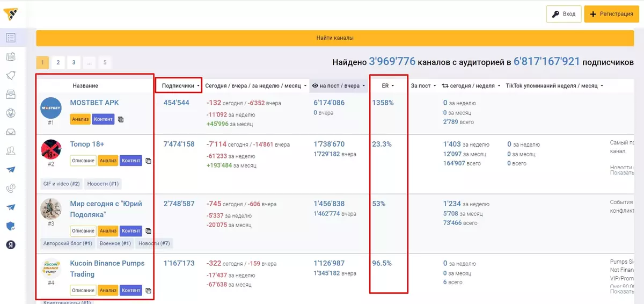This screenshot has width=644, height=304.
Task: Go to results page 5
Action: point(105,62)
